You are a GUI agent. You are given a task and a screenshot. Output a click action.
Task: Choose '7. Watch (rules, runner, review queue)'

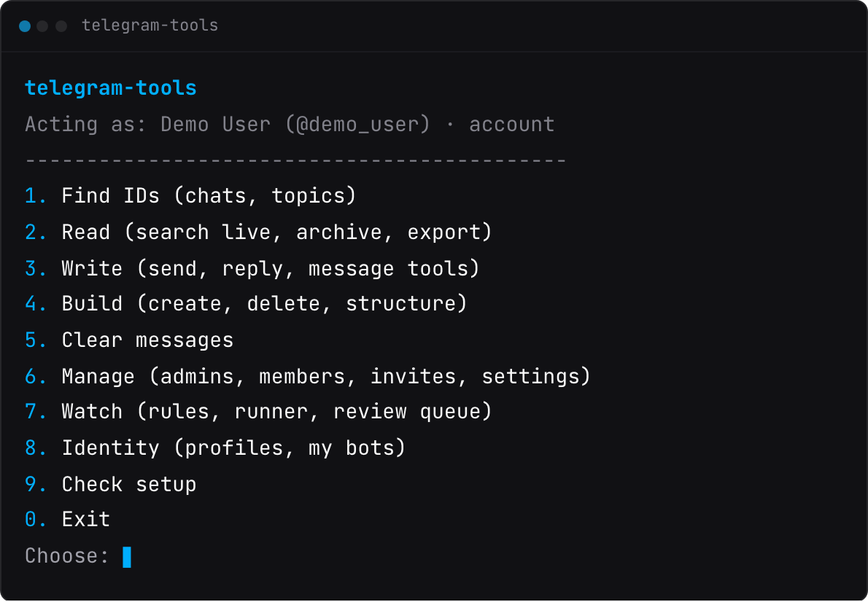point(258,412)
